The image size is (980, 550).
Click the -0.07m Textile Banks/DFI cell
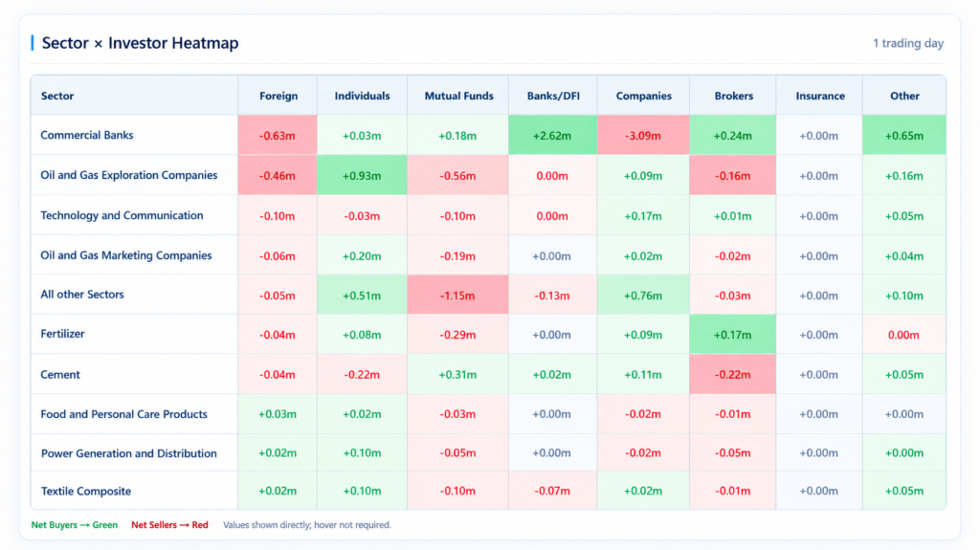(x=552, y=492)
